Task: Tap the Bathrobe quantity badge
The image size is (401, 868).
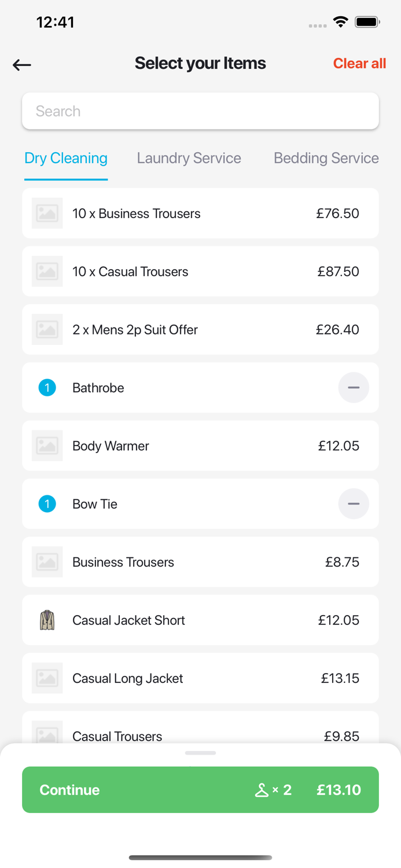Action: tap(47, 388)
